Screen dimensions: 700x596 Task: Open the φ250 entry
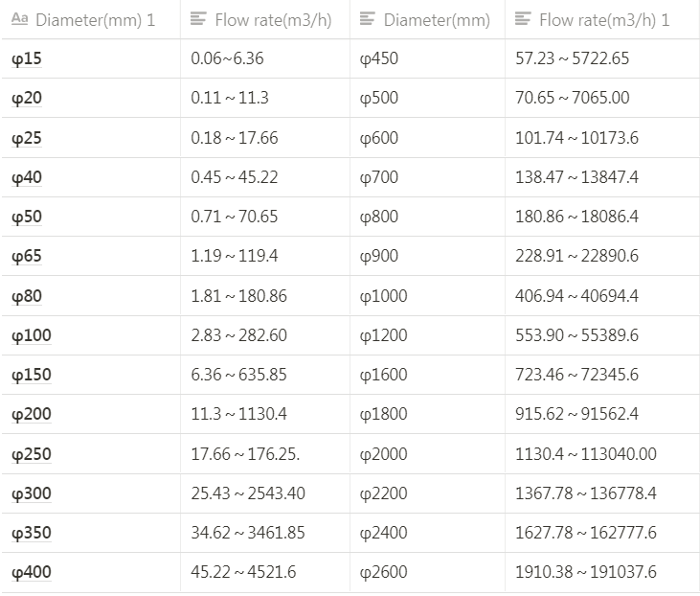tap(32, 454)
